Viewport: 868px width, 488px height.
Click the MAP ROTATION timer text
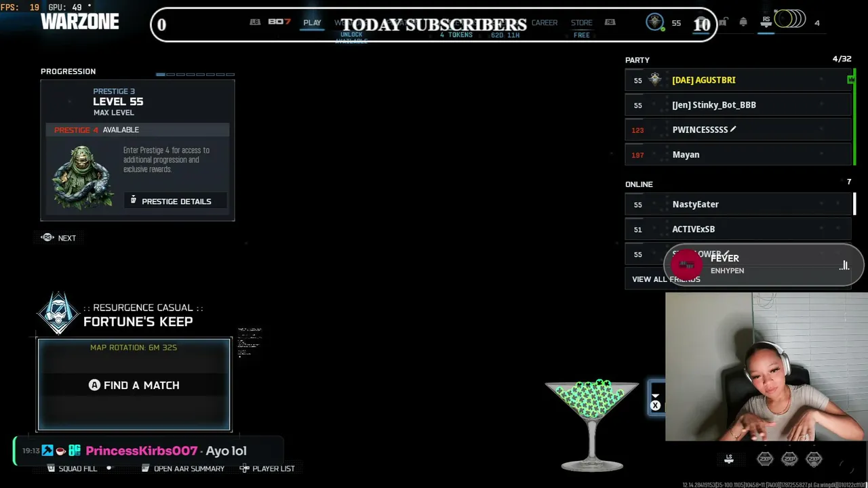pos(134,348)
